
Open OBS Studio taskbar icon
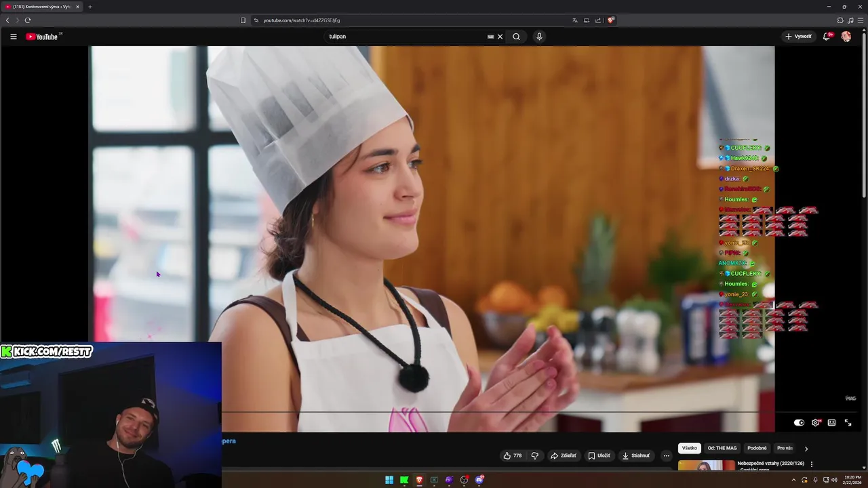click(465, 480)
